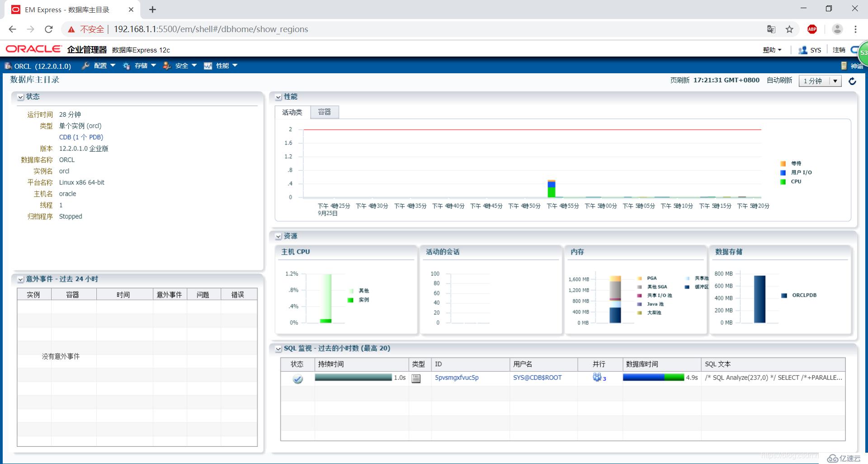Click the ORCLPDB storage legend swatch
This screenshot has width=868, height=464.
click(784, 295)
